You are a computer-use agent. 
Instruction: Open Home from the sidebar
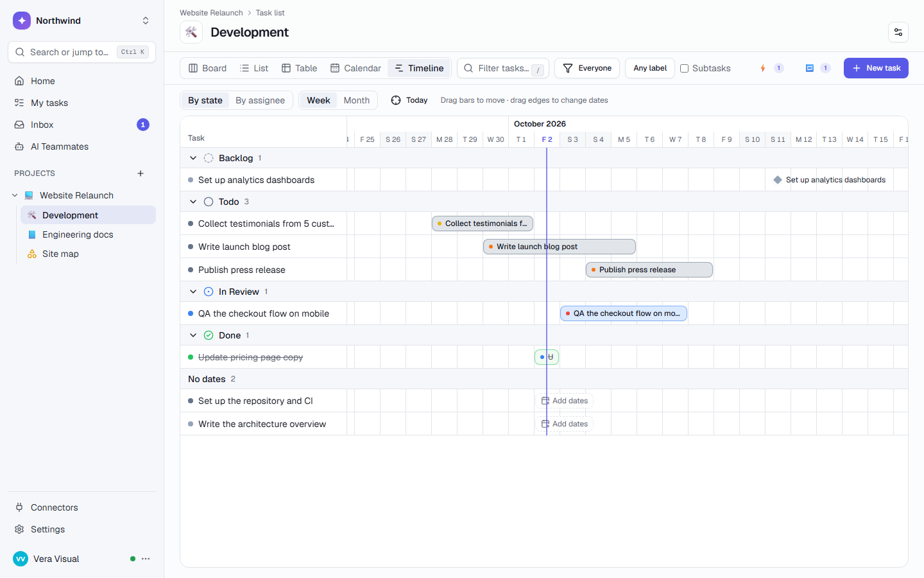tap(81, 81)
